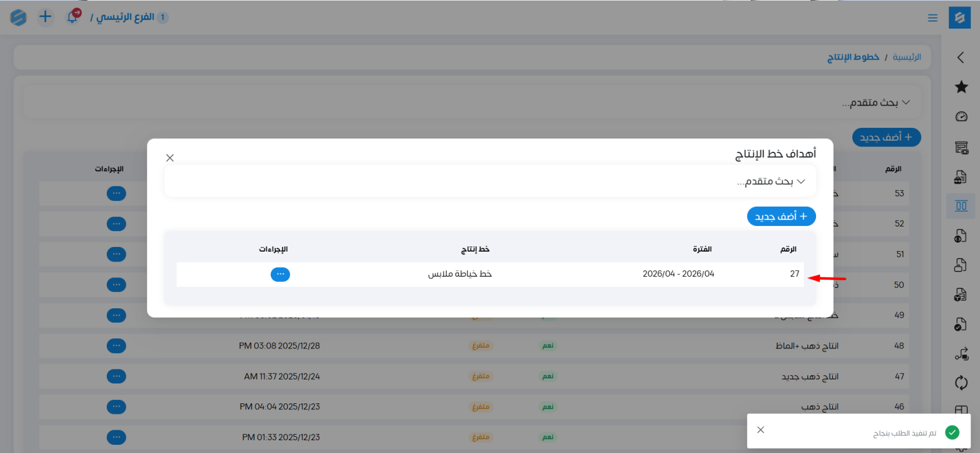Click the routing workflow icon in sidebar

click(x=961, y=354)
